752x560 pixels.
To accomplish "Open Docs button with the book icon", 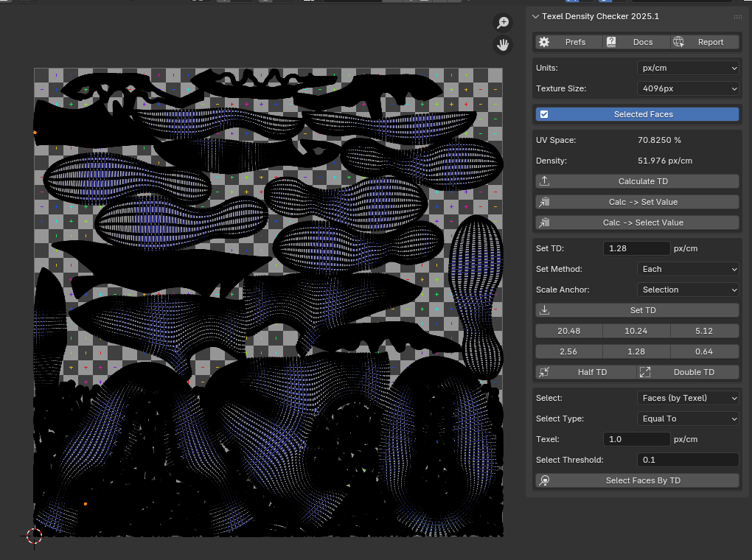I will (x=611, y=42).
